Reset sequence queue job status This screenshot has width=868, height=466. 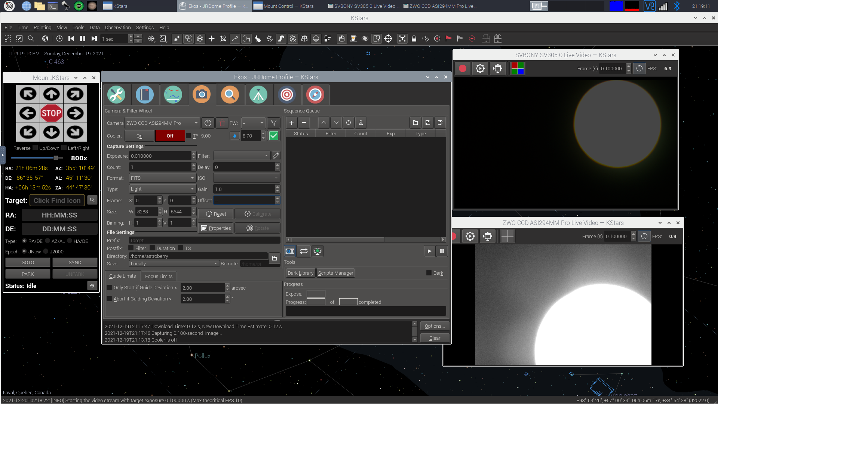tap(349, 123)
